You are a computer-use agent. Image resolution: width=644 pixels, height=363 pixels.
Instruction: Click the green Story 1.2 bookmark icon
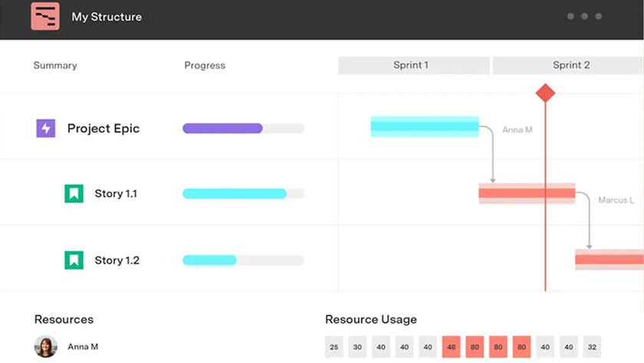[74, 260]
